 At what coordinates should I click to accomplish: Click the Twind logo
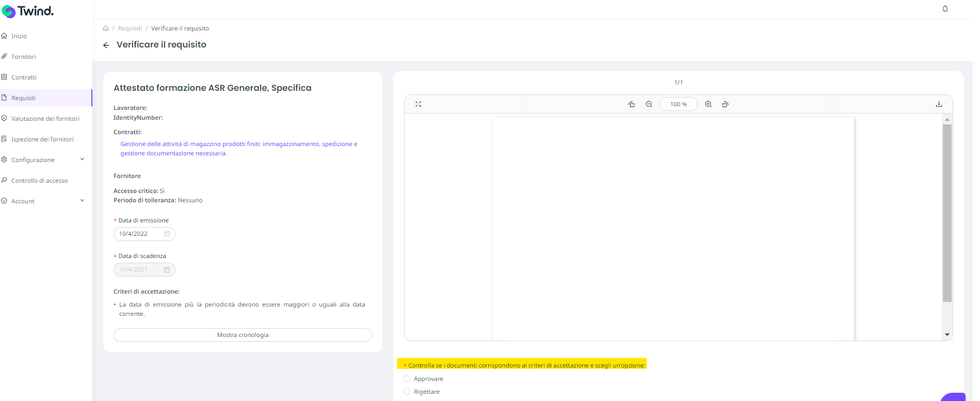coord(28,11)
